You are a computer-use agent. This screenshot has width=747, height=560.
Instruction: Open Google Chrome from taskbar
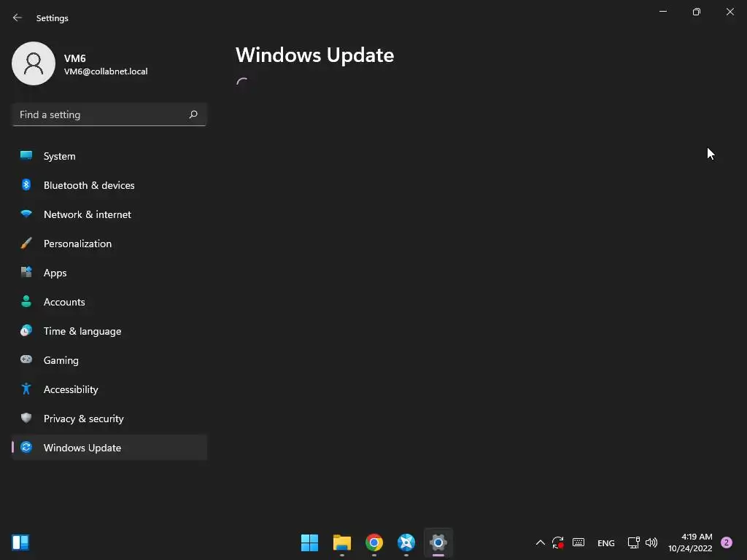click(374, 542)
